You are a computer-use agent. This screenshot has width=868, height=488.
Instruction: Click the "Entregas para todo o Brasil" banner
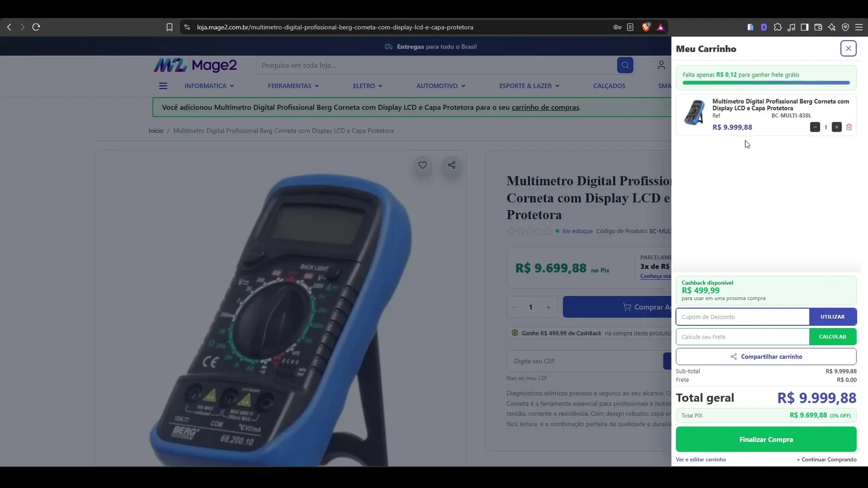[431, 47]
